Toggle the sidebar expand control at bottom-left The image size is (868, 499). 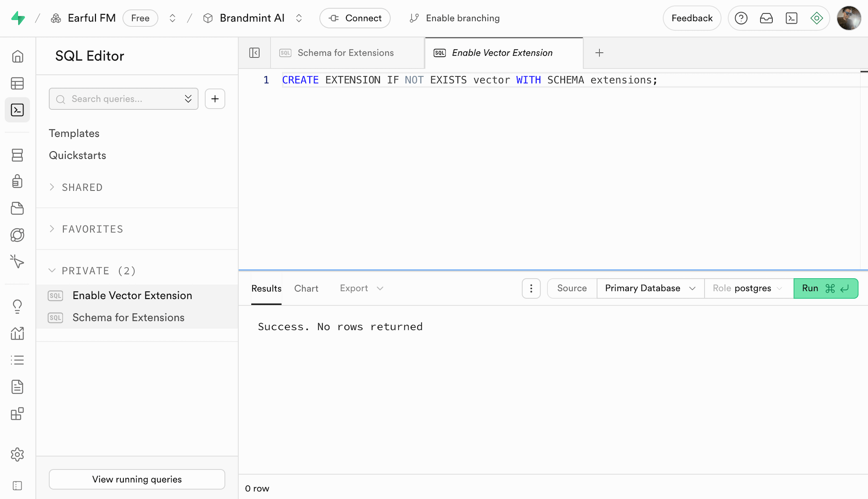click(17, 485)
